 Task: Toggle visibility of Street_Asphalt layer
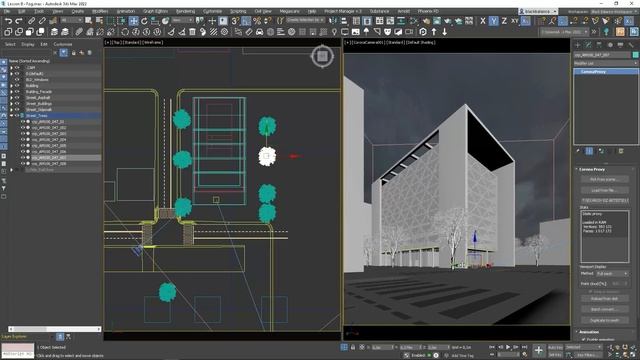(x=17, y=98)
